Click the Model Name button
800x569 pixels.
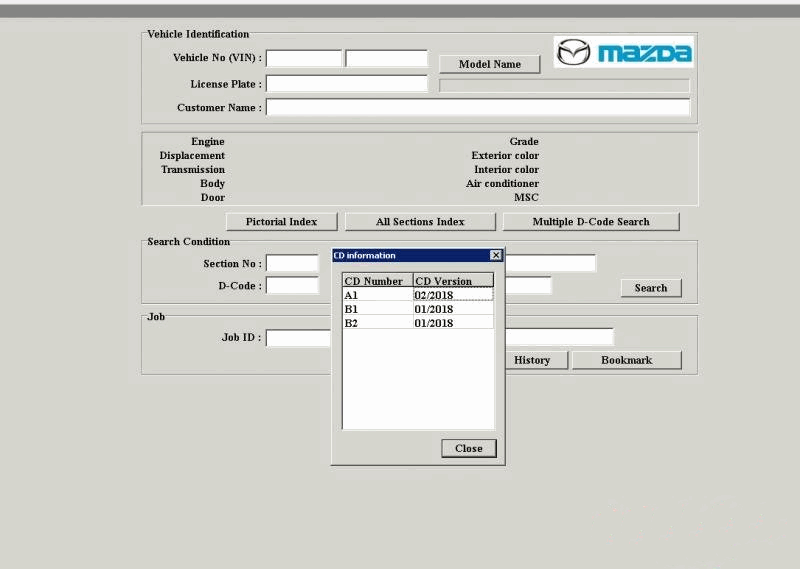[489, 64]
